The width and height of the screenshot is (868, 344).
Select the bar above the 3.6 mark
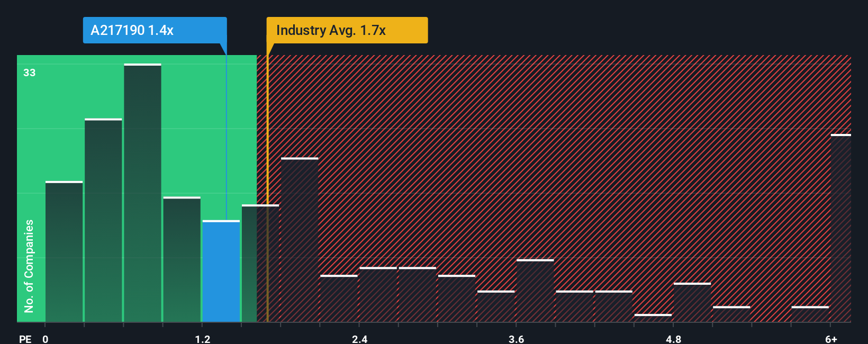(535, 291)
